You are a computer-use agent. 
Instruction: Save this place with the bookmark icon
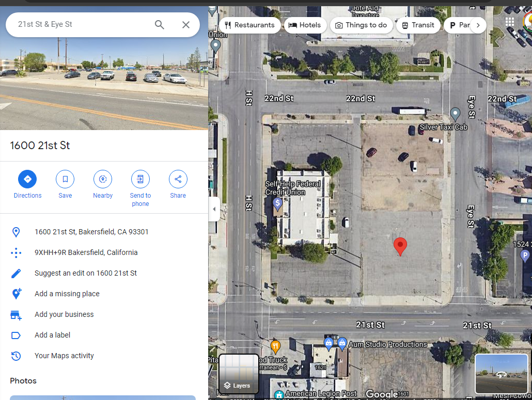tap(65, 179)
